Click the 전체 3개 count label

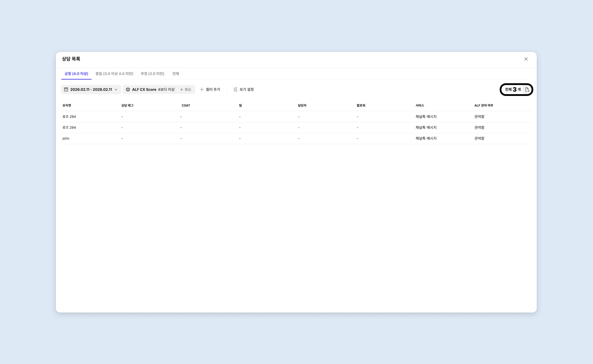pos(513,90)
